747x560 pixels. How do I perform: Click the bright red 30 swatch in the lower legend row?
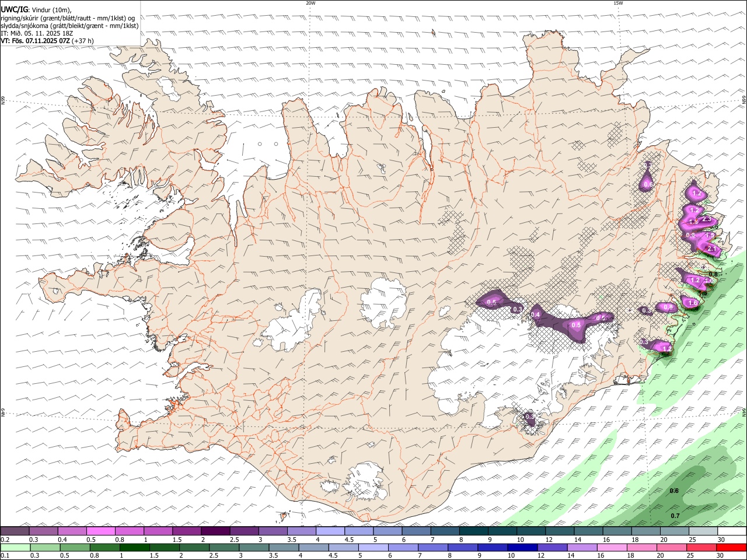coord(731,548)
